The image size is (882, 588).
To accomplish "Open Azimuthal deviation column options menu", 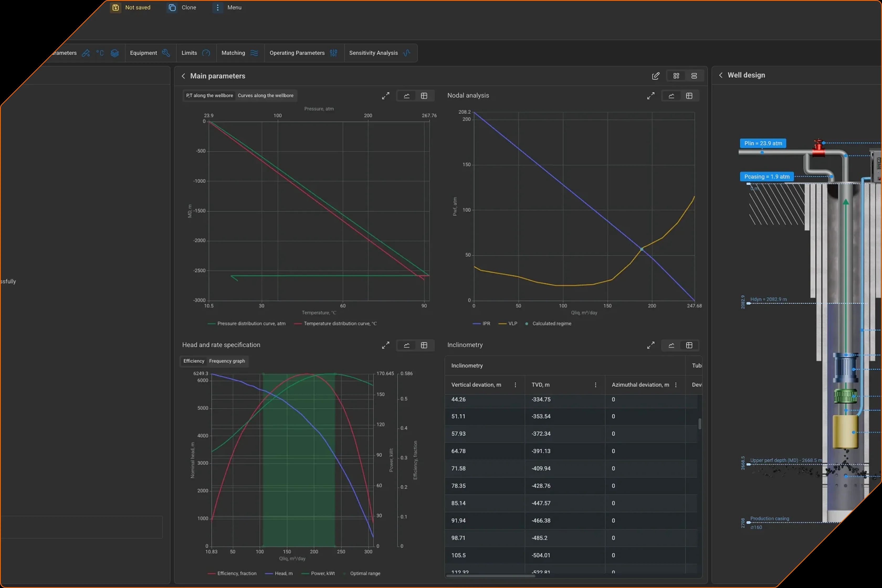I will tap(676, 385).
